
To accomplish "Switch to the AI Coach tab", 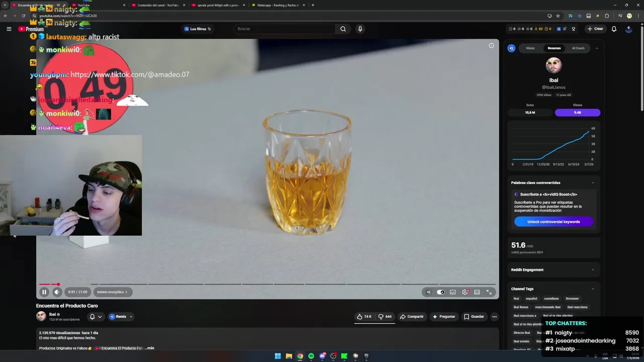I will point(578,48).
